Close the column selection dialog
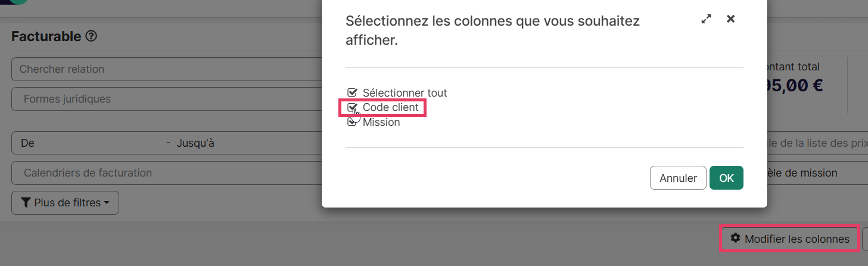The width and height of the screenshot is (868, 266). 730,19
